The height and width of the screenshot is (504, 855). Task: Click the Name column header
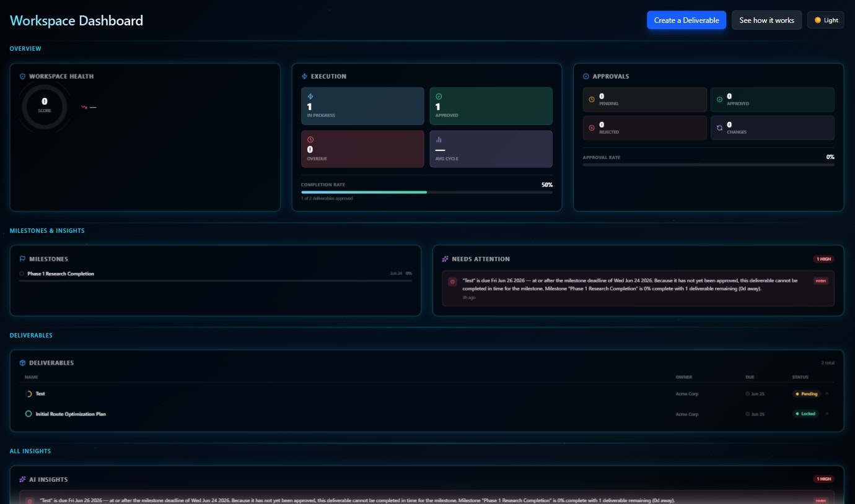[30, 376]
